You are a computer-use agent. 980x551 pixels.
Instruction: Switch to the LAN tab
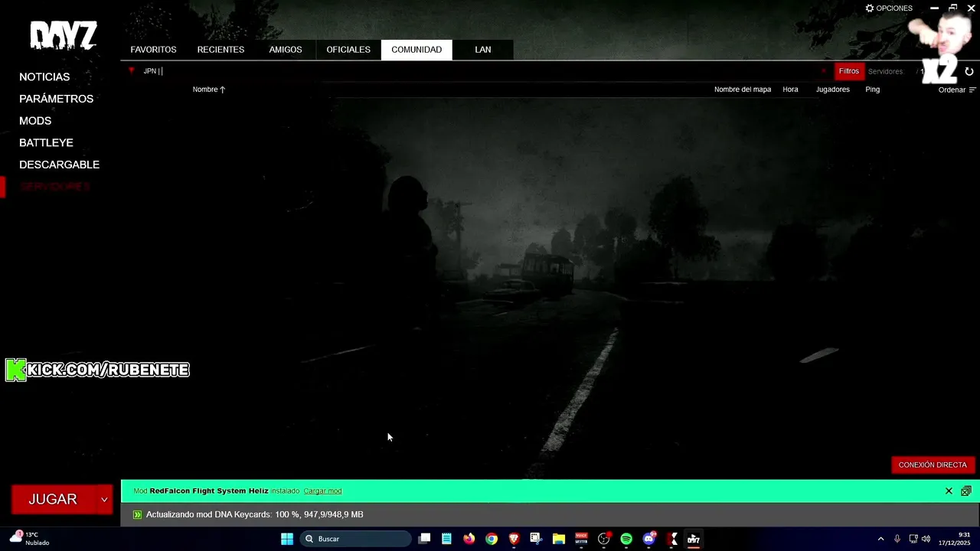[x=483, y=50]
